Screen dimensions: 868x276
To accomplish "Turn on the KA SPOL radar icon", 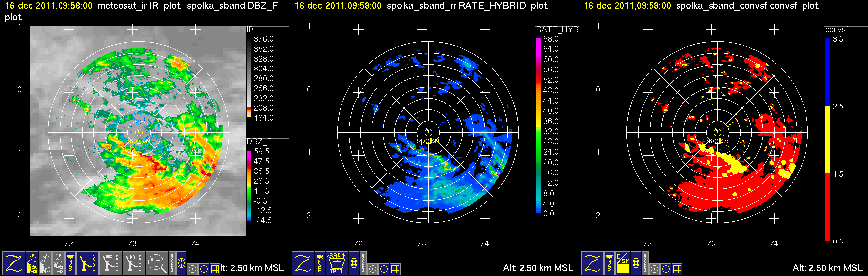I will coord(133,263).
